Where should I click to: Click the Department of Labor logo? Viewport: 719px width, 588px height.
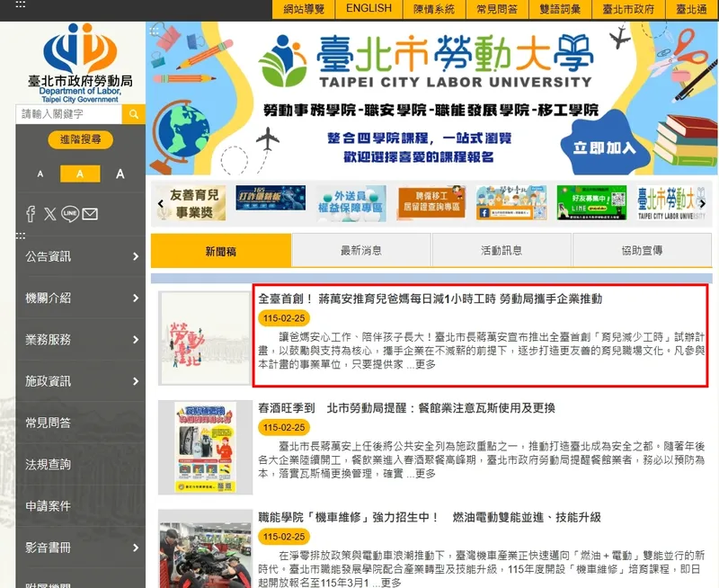pos(80,63)
